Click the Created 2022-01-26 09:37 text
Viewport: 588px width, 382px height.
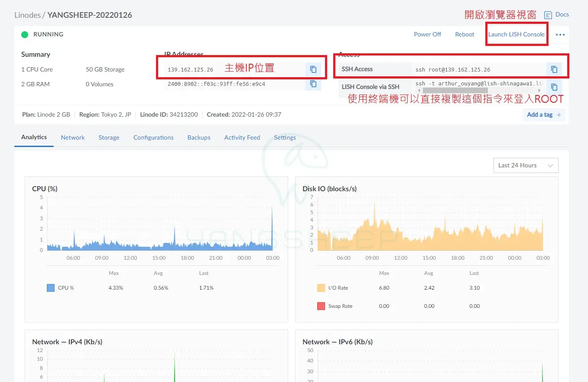pos(244,115)
